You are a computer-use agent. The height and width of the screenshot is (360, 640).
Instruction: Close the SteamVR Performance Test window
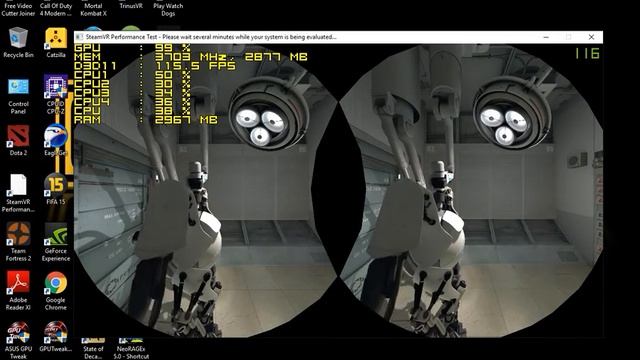(591, 37)
